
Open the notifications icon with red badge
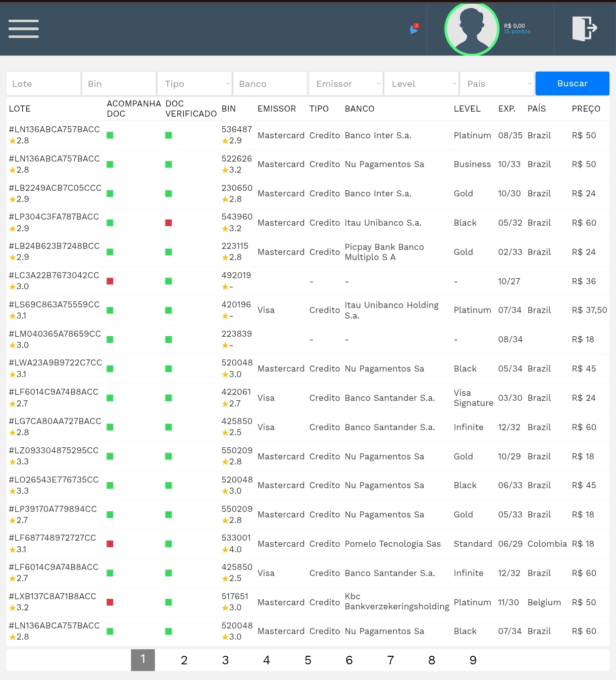[x=414, y=29]
